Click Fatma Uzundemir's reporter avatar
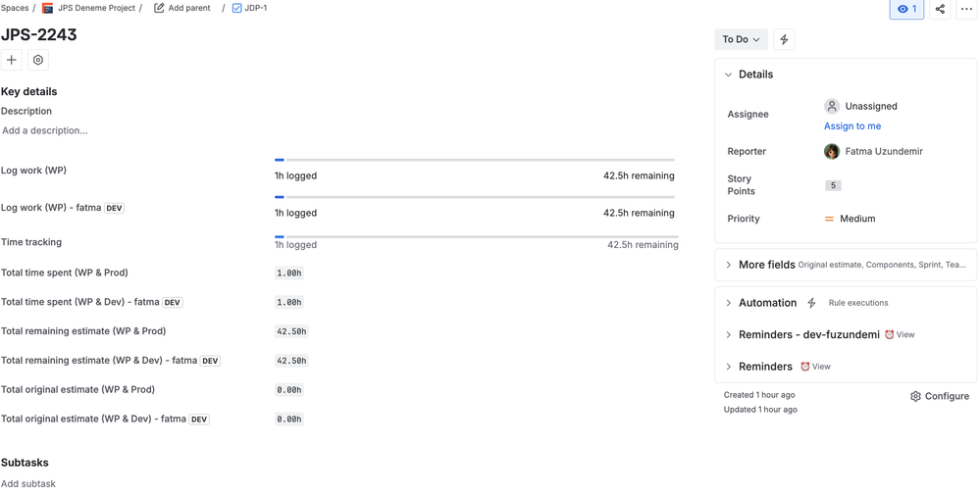 click(831, 151)
